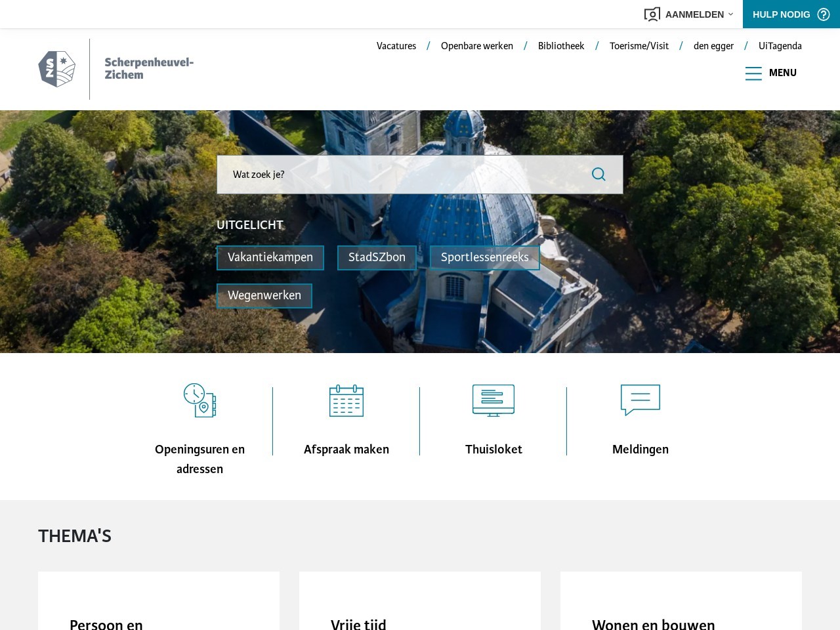The width and height of the screenshot is (840, 630).
Task: Click the Scherpenheuvel-Zichem shield logo
Action: coord(57,69)
